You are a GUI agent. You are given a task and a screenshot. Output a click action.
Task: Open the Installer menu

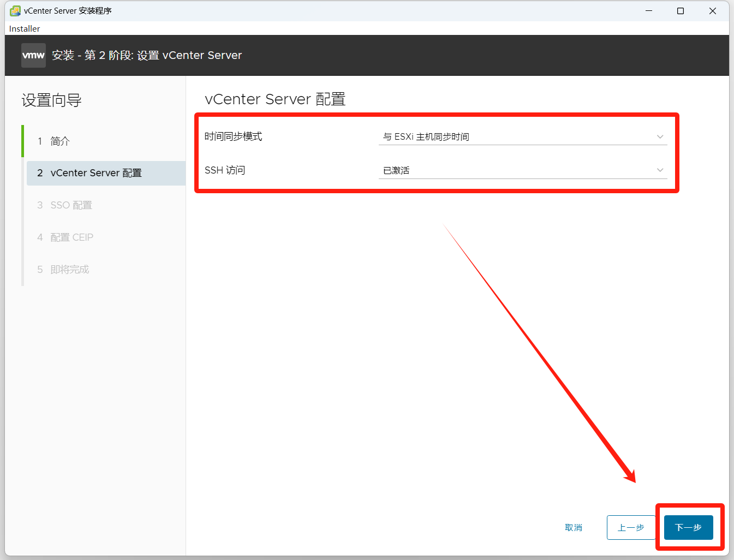click(25, 28)
